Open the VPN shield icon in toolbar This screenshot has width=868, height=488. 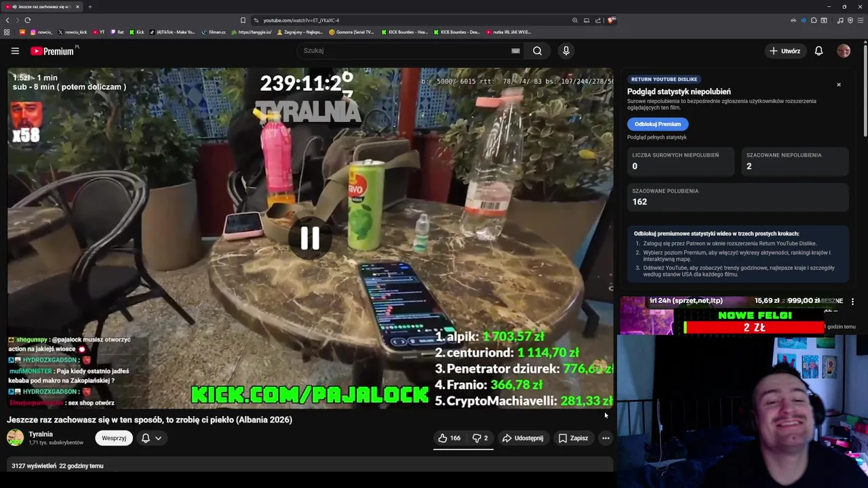(x=850, y=20)
